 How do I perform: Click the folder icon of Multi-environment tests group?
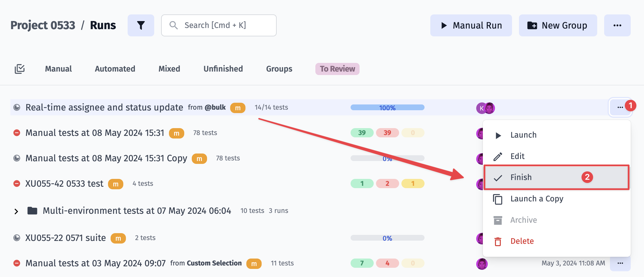click(32, 211)
